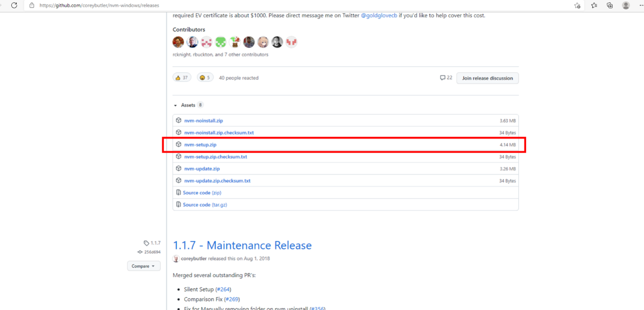Open third contributor pink pixel avatar
The height and width of the screenshot is (310, 644).
[x=206, y=42]
